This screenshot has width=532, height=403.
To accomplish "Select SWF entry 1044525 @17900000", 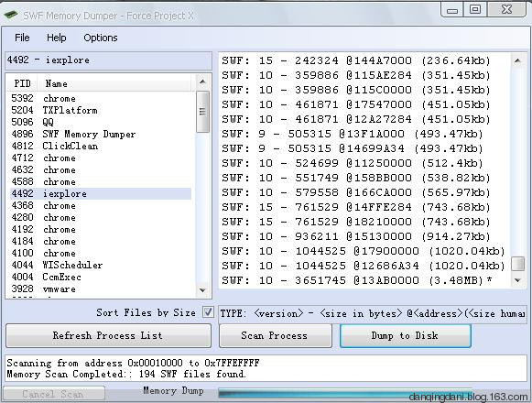I will (364, 251).
